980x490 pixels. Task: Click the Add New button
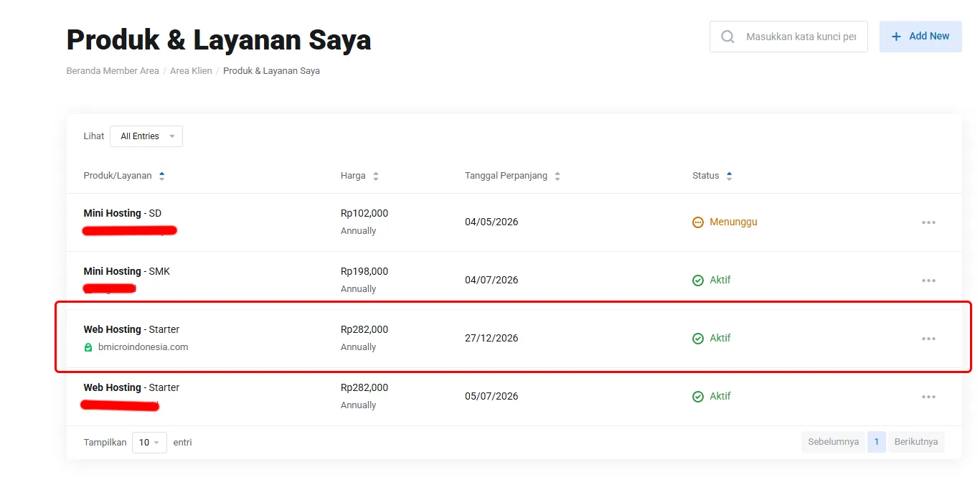(x=920, y=37)
